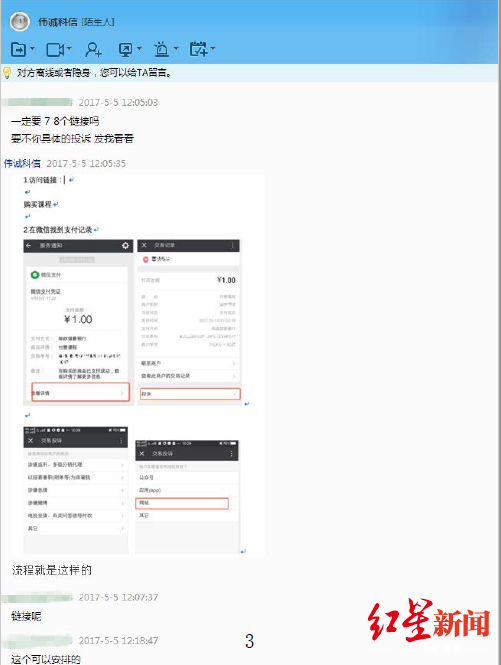501x665 pixels.
Task: Select message 流程就是这样的
Action: tap(52, 570)
